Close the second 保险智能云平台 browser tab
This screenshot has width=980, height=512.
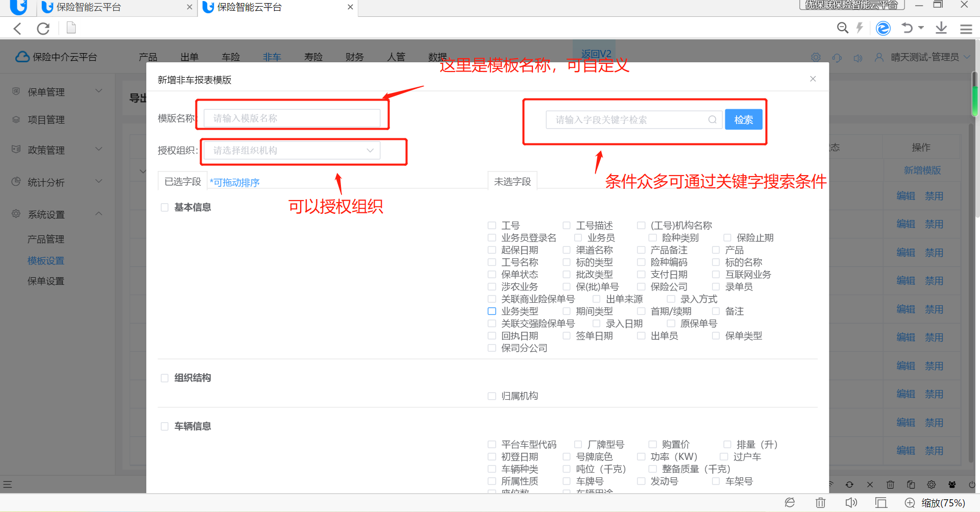[350, 7]
